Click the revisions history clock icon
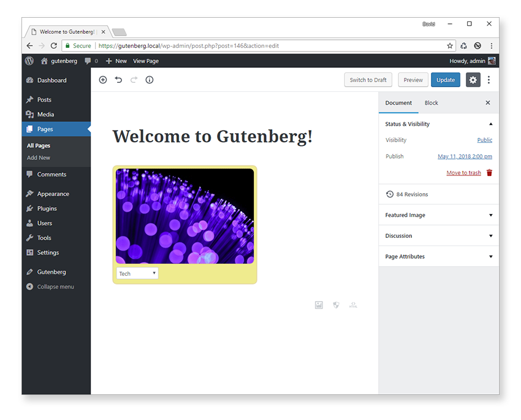This screenshot has width=521, height=420. [390, 194]
